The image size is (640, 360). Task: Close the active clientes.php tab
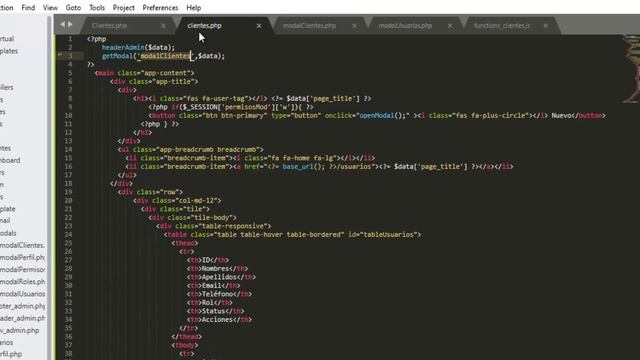[259, 26]
